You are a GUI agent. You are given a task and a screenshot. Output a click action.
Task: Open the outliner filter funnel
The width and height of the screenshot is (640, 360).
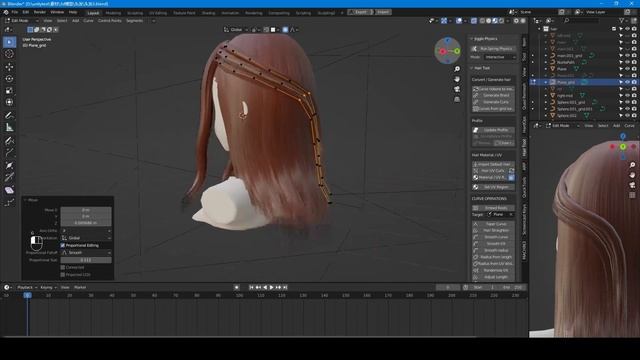(622, 20)
